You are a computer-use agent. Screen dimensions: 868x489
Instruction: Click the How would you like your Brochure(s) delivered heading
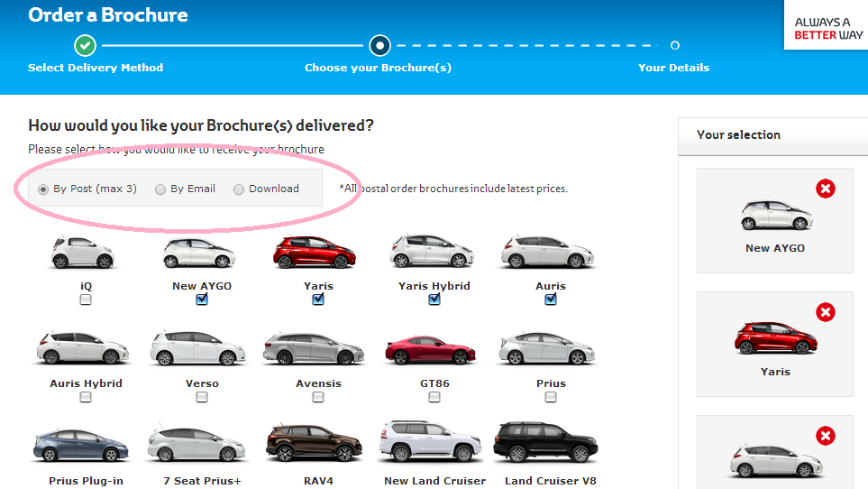click(x=201, y=125)
